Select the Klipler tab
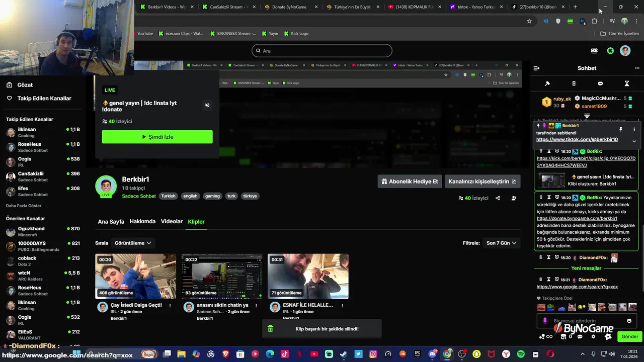Image resolution: width=644 pixels, height=362 pixels. [196, 222]
